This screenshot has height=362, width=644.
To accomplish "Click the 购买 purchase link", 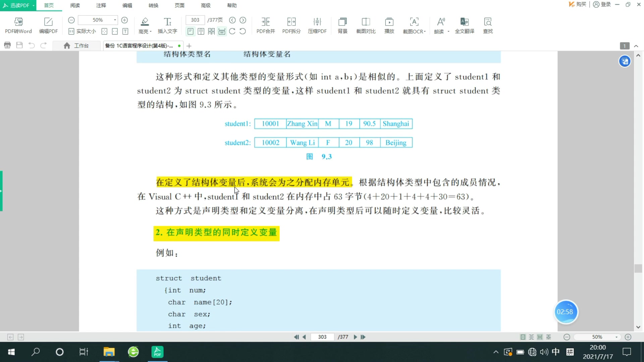I will coord(578,4).
